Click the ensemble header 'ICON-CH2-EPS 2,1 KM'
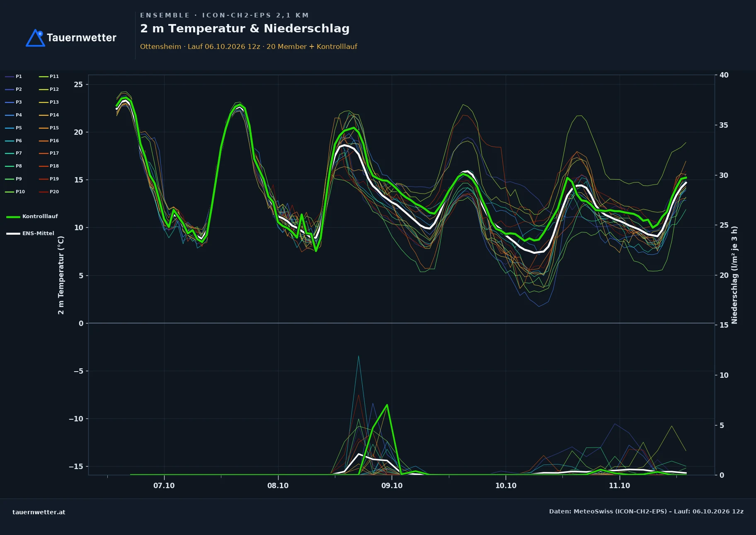The image size is (756, 535). click(x=255, y=15)
